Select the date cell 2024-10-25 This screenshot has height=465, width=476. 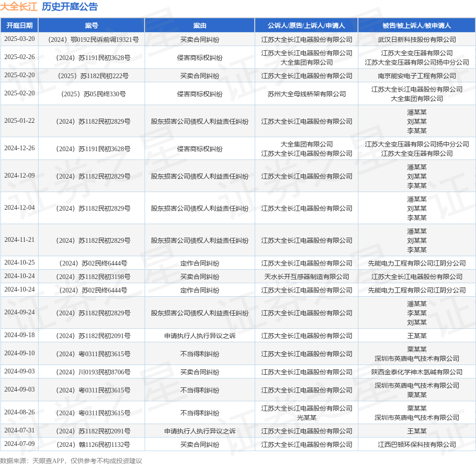click(20, 263)
